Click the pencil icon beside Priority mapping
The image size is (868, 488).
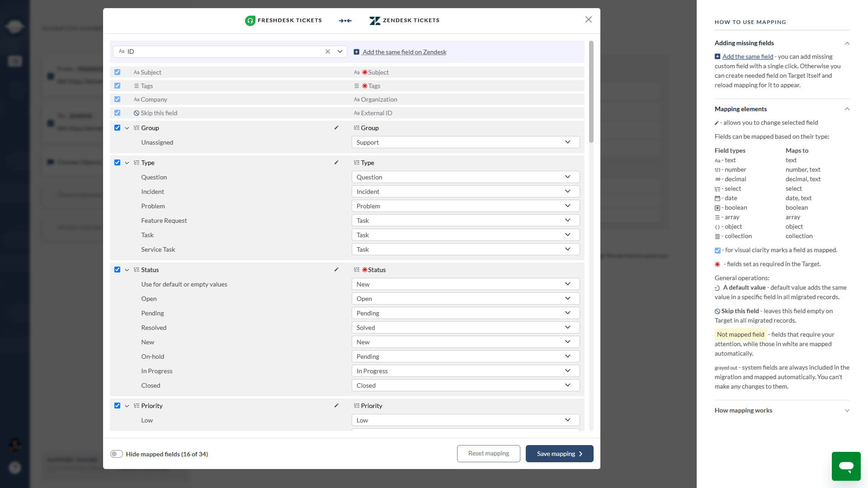(336, 406)
